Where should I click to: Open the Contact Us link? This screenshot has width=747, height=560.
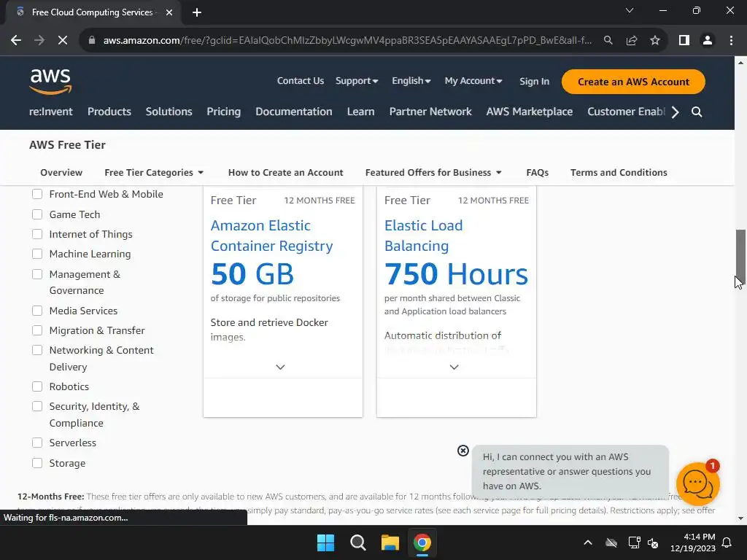click(301, 81)
